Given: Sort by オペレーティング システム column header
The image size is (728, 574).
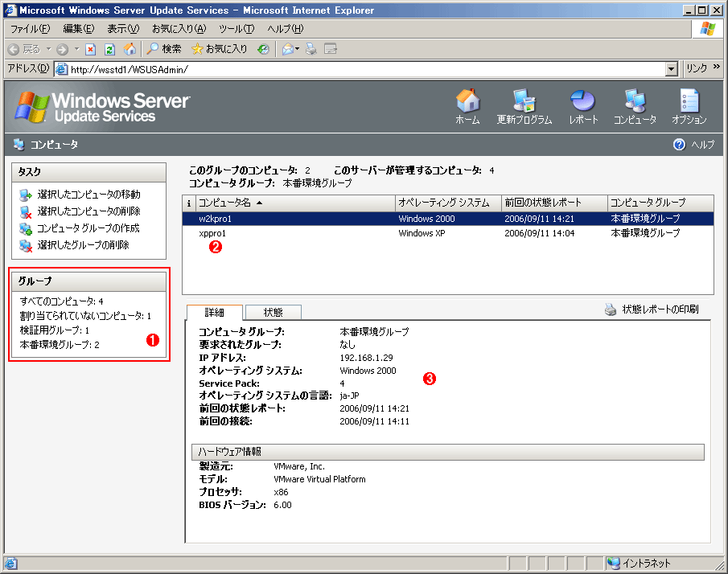Looking at the screenshot, I should click(x=448, y=203).
